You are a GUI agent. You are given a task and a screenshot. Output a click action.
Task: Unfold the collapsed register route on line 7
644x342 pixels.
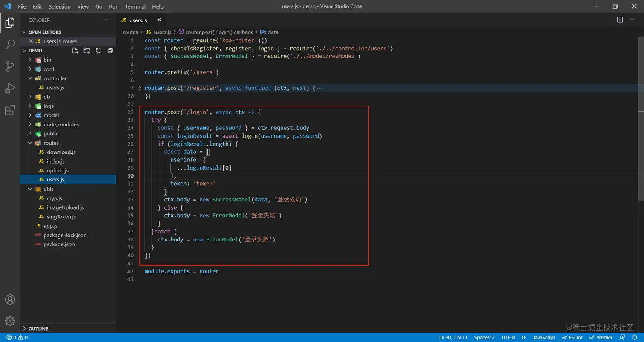(141, 88)
